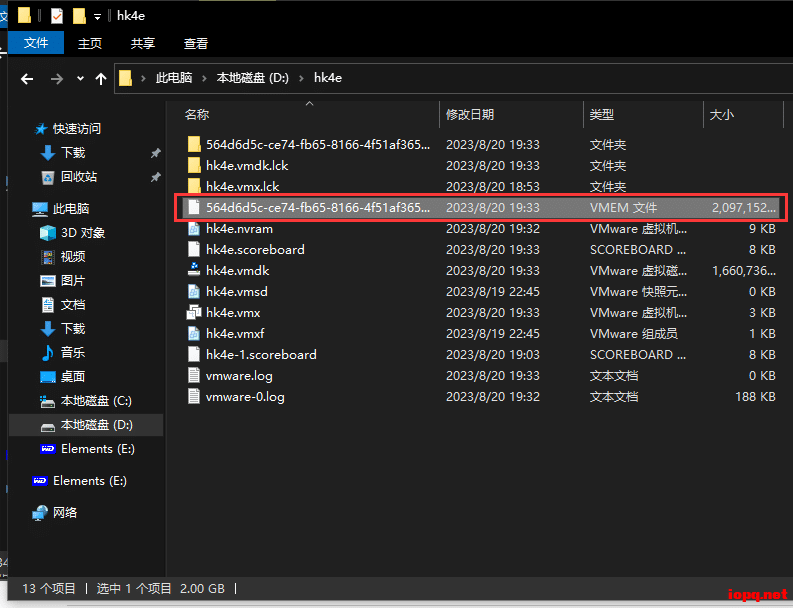Click the network icon beside 网络

pos(40,513)
